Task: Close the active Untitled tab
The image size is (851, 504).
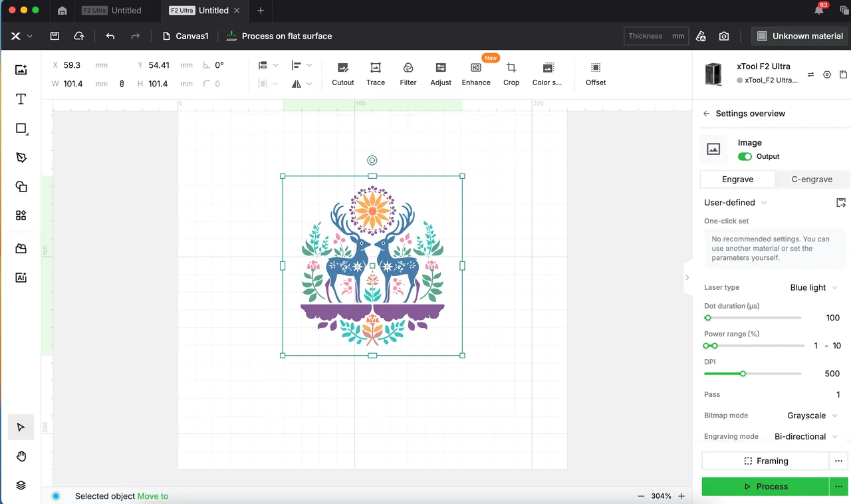Action: (237, 11)
